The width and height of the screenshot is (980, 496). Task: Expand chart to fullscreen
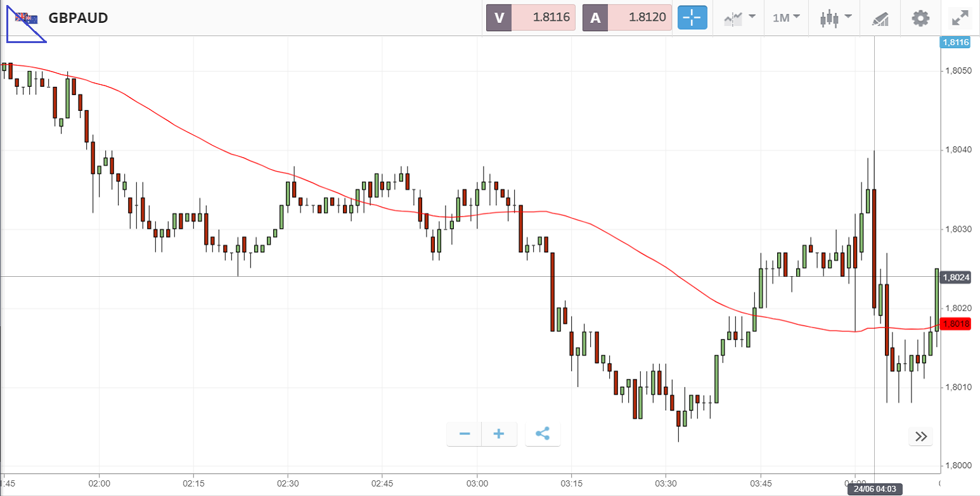click(960, 18)
